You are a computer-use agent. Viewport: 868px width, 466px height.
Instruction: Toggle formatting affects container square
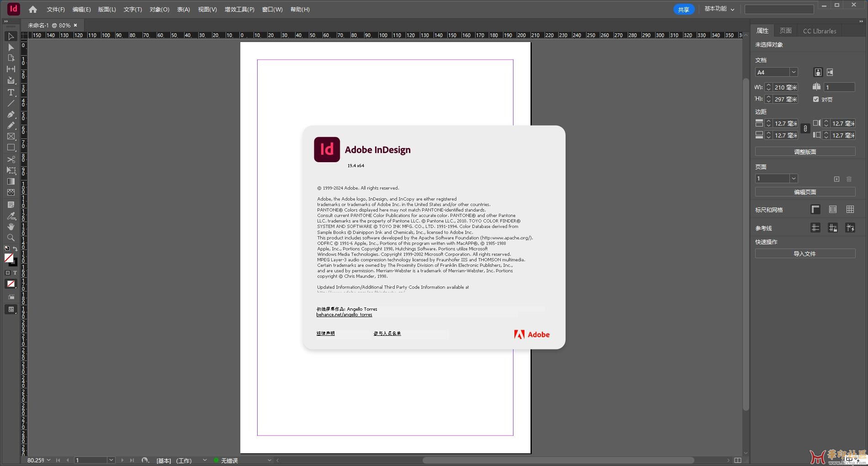[8, 273]
